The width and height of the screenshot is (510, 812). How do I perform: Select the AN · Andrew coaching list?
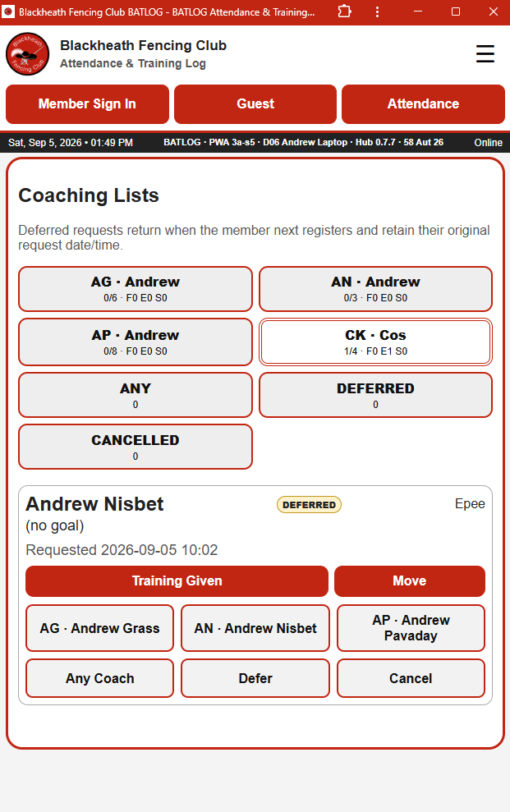click(375, 289)
